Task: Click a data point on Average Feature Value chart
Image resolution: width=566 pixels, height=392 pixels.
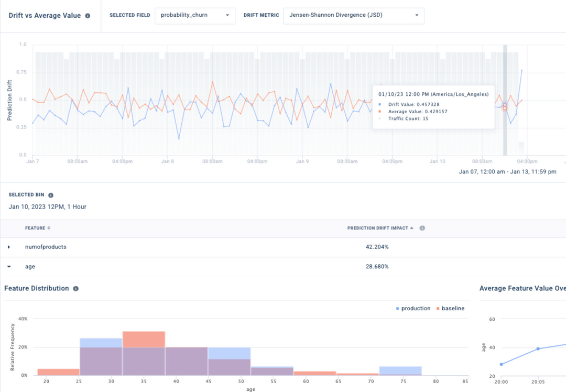Action: pyautogui.click(x=537, y=347)
